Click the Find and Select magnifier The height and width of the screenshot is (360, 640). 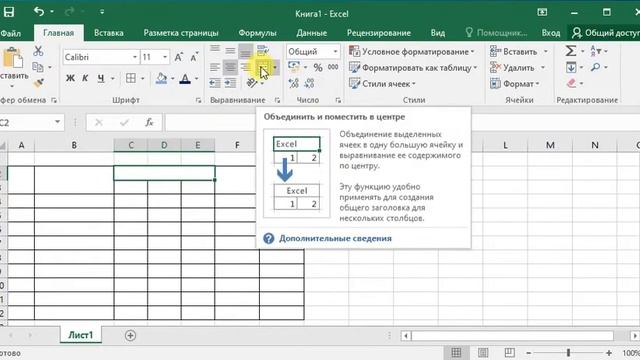pyautogui.click(x=596, y=67)
